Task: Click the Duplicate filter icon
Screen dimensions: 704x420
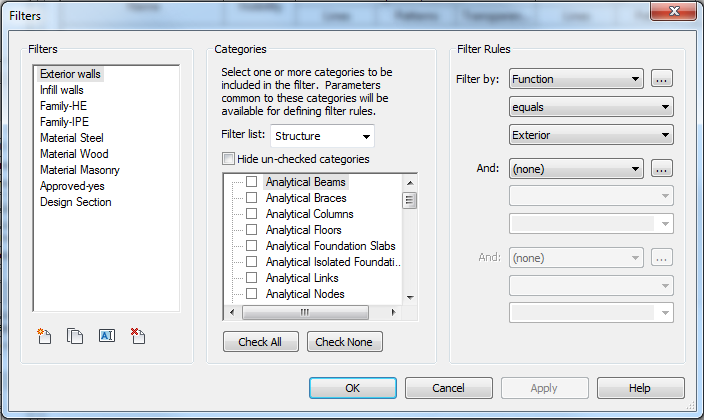Action: pos(75,336)
